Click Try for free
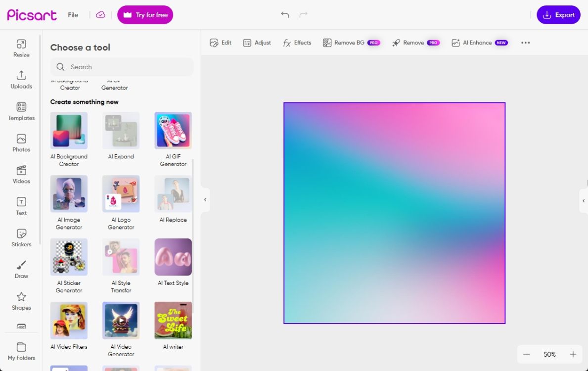Screen dimensions: 588x371 coord(145,15)
